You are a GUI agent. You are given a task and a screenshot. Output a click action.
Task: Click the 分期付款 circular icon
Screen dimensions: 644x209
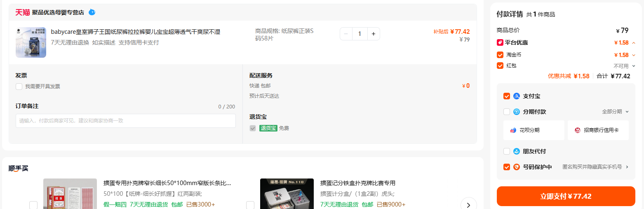pos(517,112)
